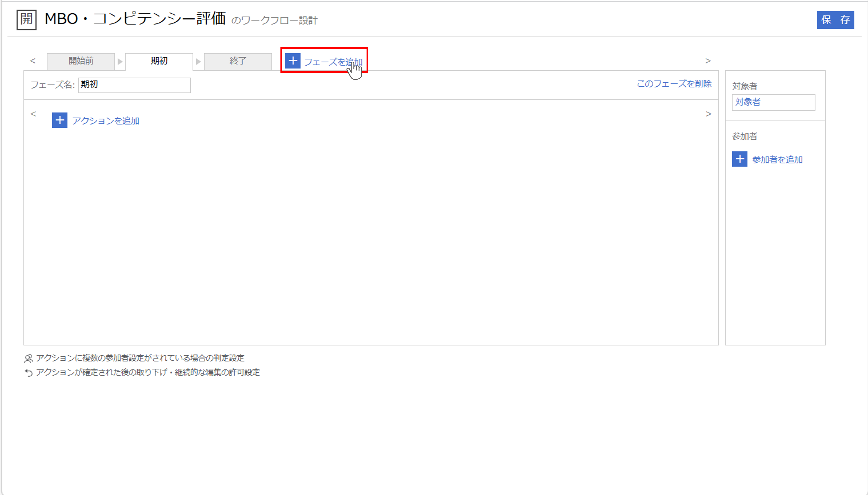Click the 保存 save button
This screenshot has height=495, width=868.
pos(835,20)
